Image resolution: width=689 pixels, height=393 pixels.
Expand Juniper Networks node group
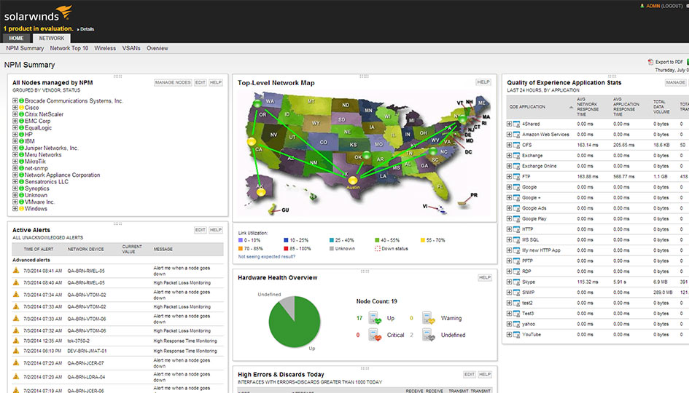click(15, 148)
